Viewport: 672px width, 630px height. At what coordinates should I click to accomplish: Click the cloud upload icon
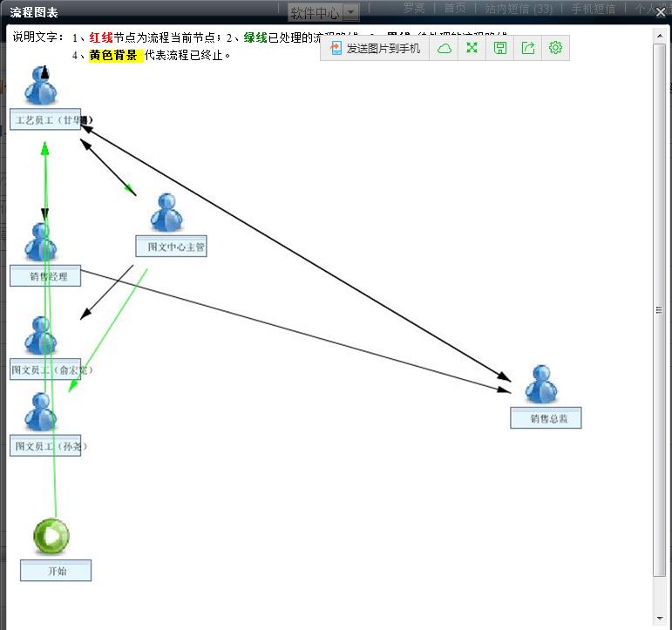coord(444,48)
